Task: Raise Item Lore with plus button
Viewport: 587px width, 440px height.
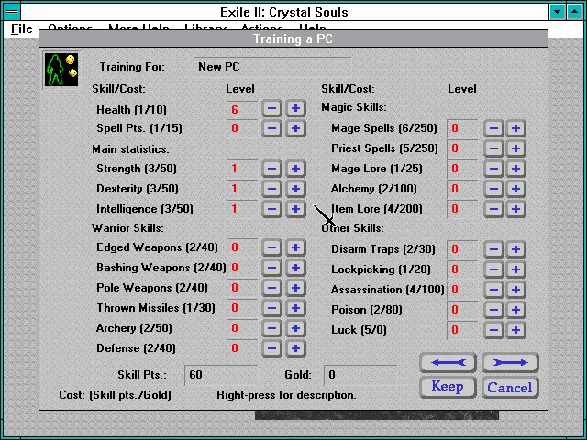Action: coord(515,209)
